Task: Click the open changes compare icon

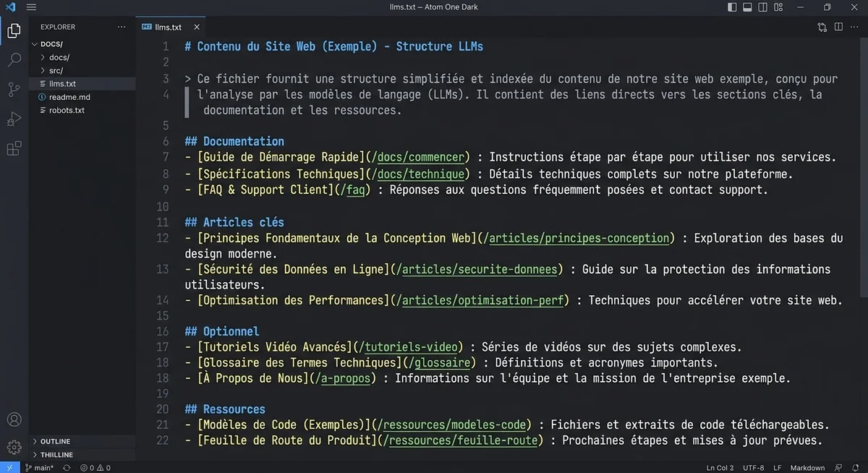Action: pyautogui.click(x=822, y=27)
